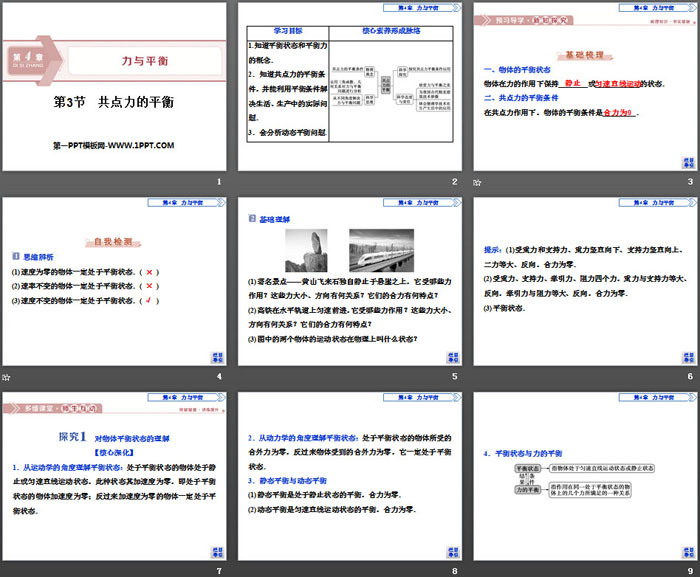Click the 栏目导引 navigation icon on slide 6
The image size is (700, 577).
click(685, 357)
